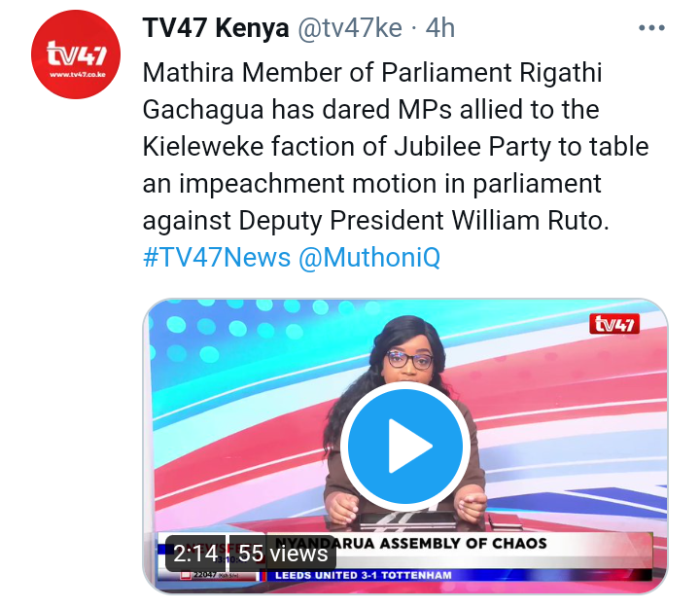700x609 pixels.
Task: Click the anchor's desk tablet in video
Action: 407,520
